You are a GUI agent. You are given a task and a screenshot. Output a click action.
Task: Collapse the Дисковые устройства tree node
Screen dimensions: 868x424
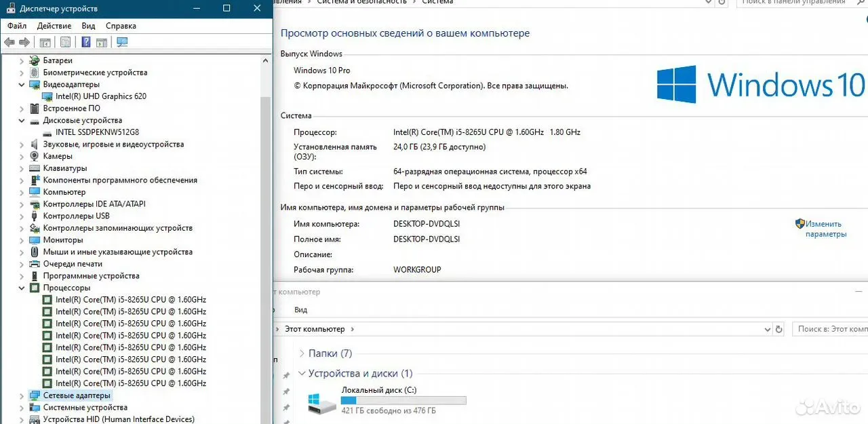(x=22, y=121)
